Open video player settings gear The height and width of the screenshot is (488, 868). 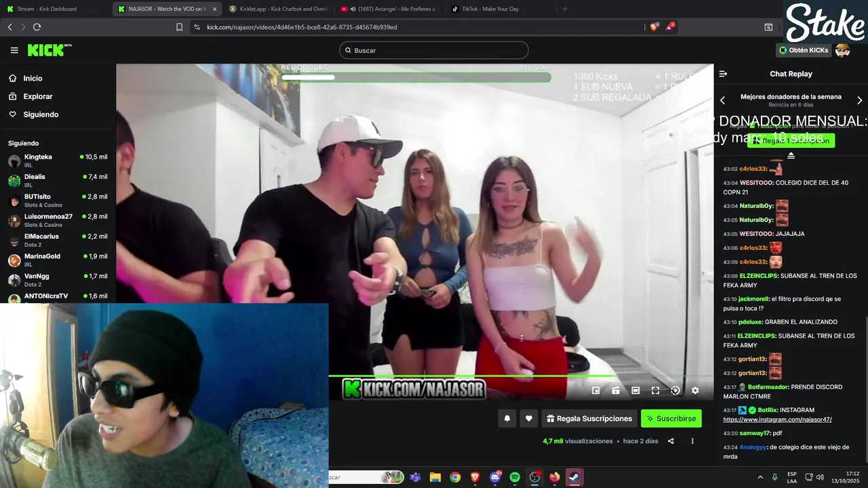tap(695, 390)
